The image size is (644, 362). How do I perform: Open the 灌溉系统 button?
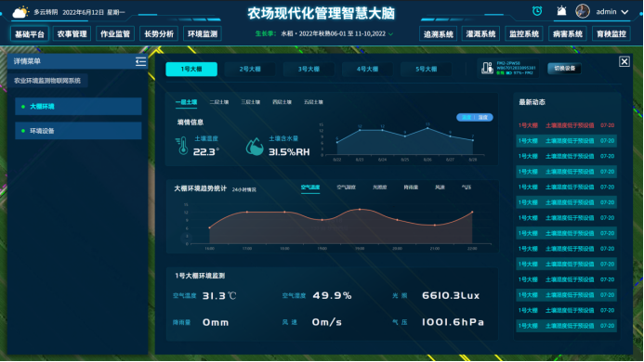(480, 34)
